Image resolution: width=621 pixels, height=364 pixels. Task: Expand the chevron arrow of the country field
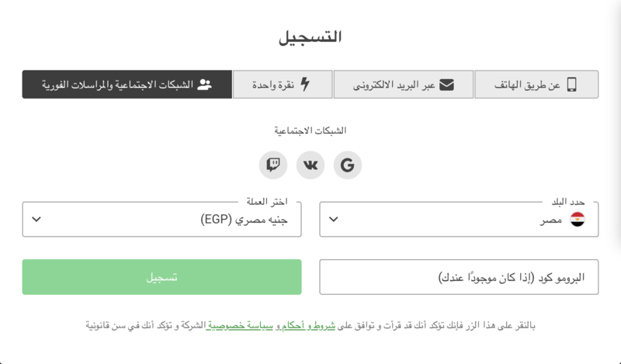tap(334, 220)
